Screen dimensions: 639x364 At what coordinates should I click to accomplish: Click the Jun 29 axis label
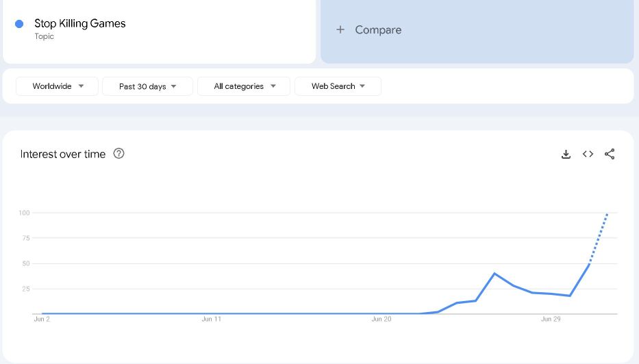pyautogui.click(x=551, y=320)
